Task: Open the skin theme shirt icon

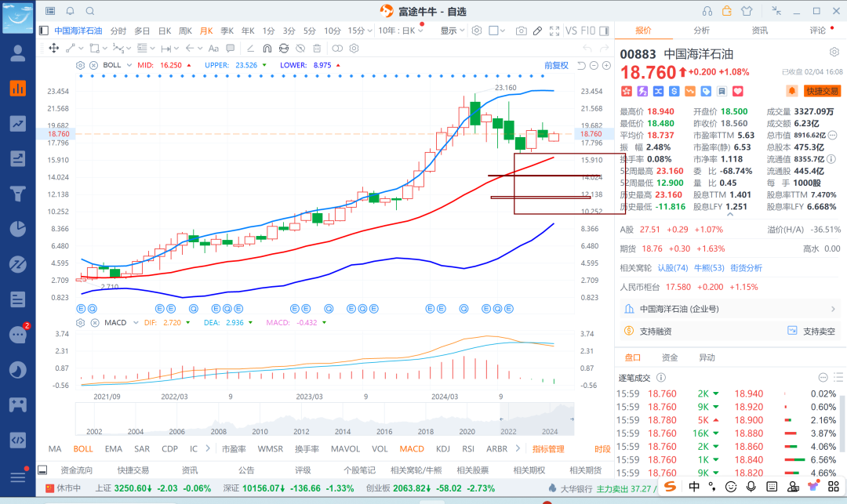Action: point(747,11)
